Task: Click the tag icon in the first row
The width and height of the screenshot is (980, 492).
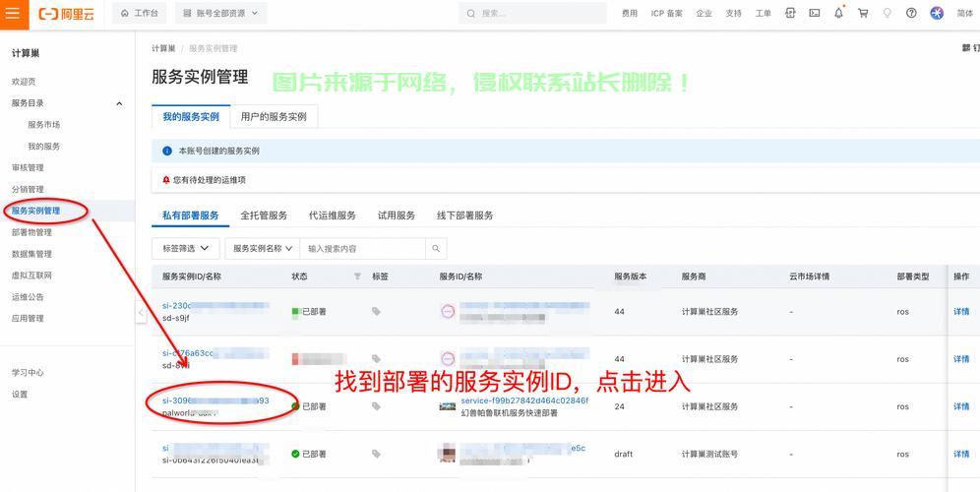Action: [x=376, y=312]
